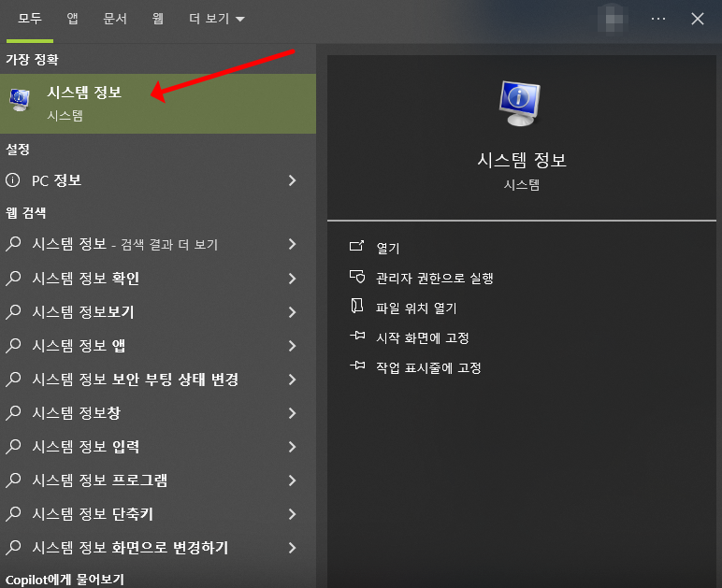Click 열기 to open the app
Image resolution: width=722 pixels, height=588 pixels.
(x=388, y=248)
